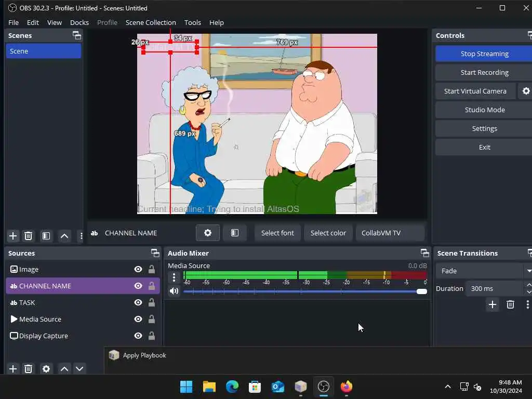Mute the Media Source speaker icon
This screenshot has height=399, width=532.
coord(174,291)
